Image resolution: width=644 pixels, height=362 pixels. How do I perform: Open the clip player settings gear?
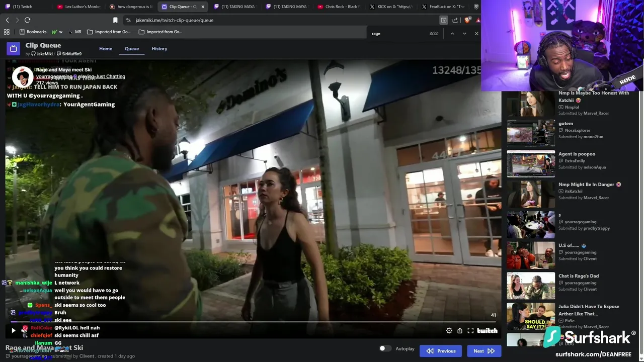449,330
